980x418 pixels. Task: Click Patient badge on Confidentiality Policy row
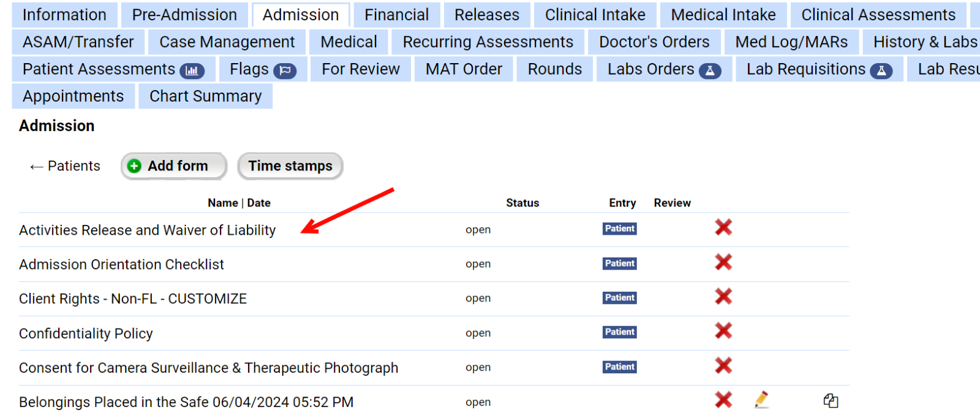point(620,332)
